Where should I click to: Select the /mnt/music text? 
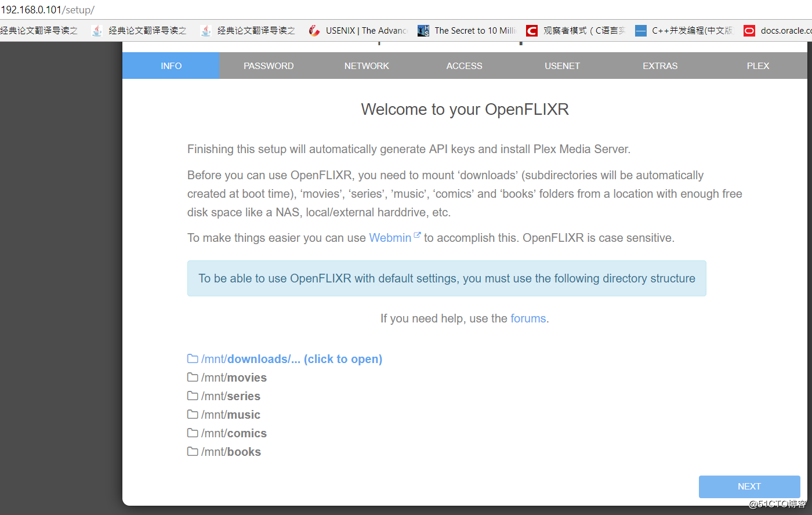point(231,415)
